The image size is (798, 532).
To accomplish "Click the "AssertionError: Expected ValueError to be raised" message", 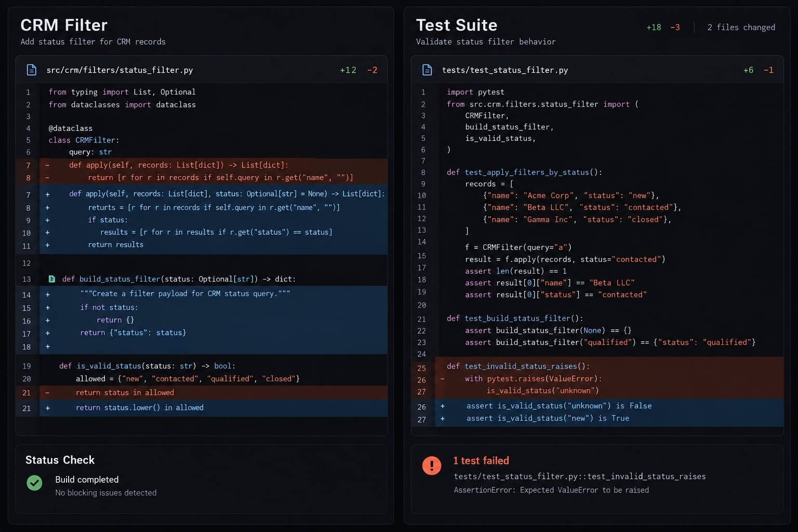I will tap(551, 490).
